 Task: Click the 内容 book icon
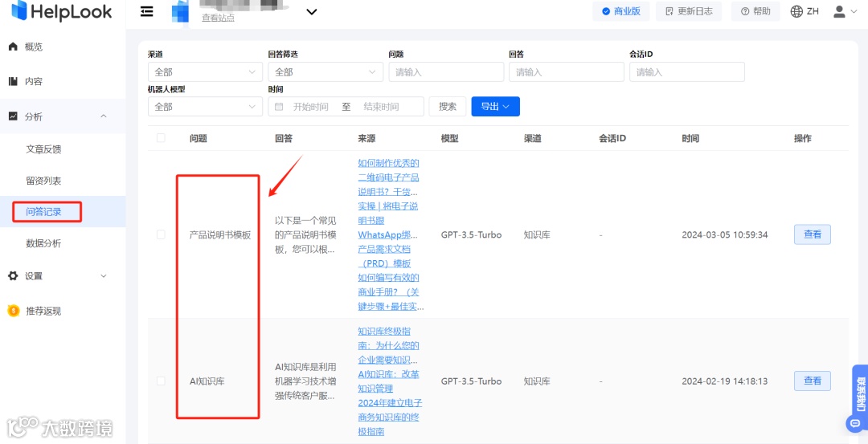click(14, 81)
